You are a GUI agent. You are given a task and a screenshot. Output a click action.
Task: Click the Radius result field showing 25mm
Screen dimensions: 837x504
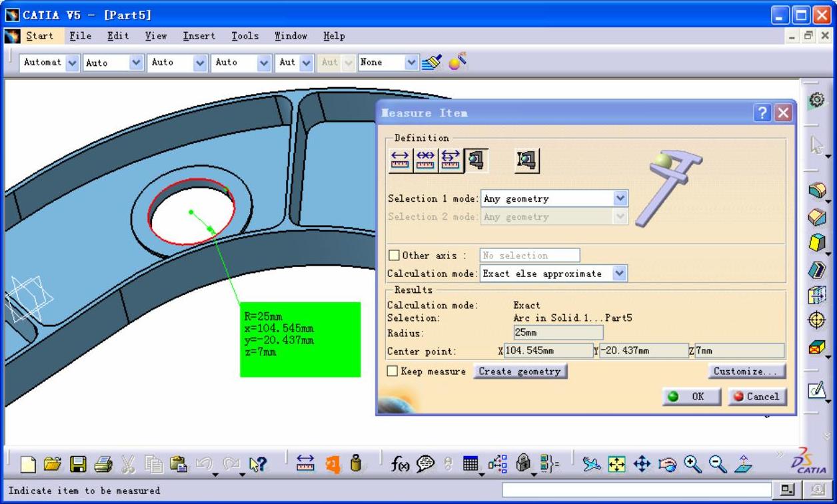(558, 332)
